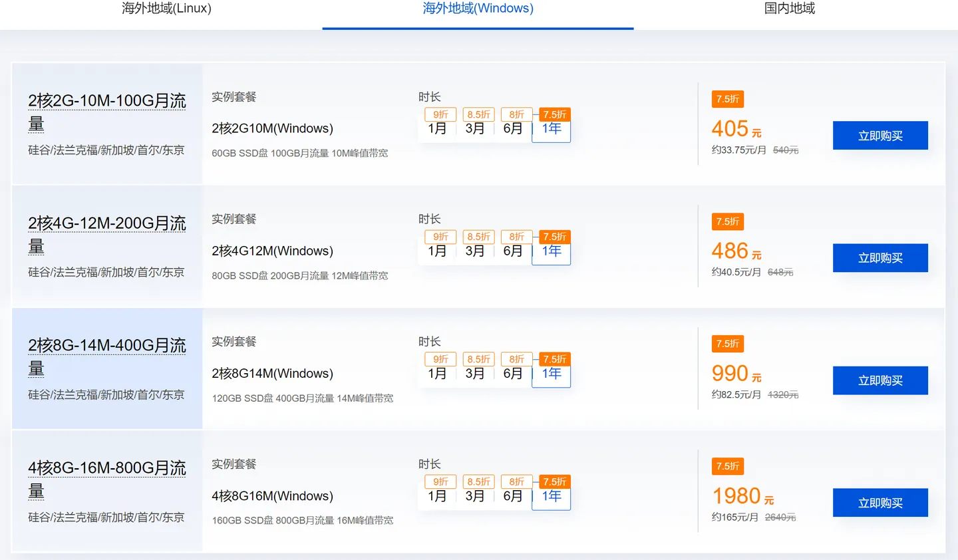Choose 6月 duration for 2核4G12M plan

[x=513, y=251]
